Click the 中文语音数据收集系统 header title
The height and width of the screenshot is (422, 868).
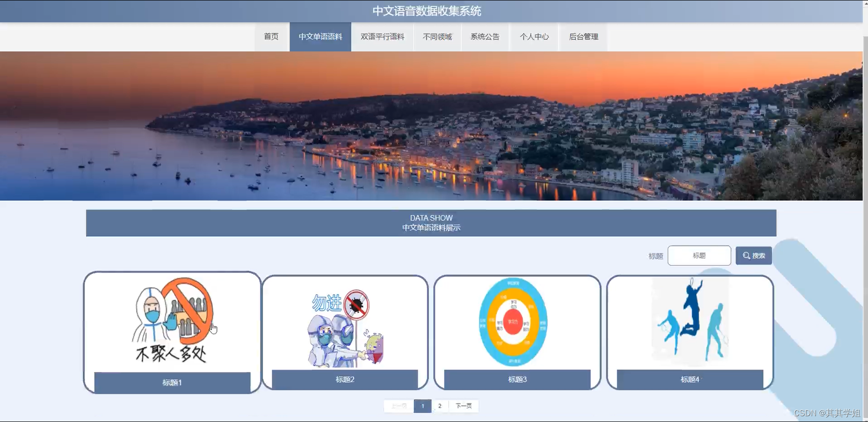click(427, 11)
